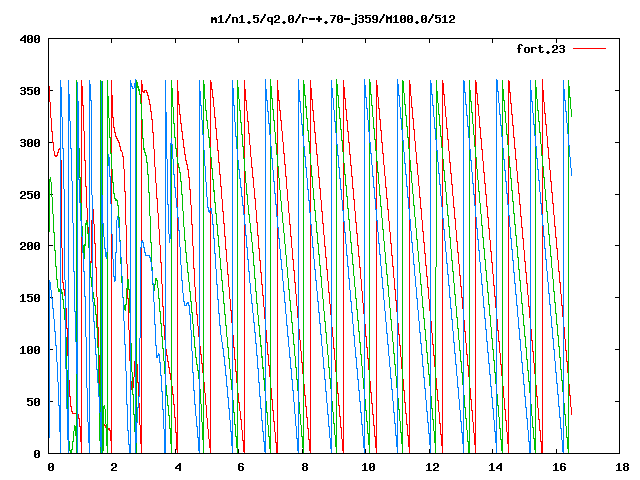Click y-axis label 200

point(30,246)
